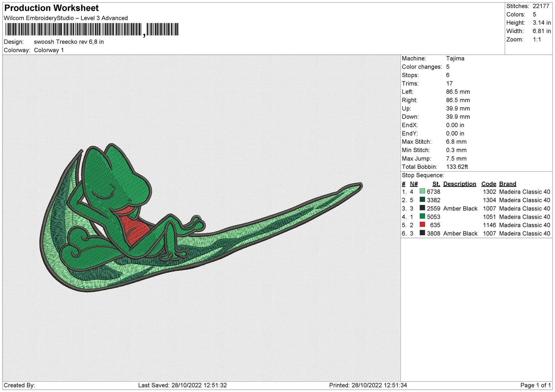The width and height of the screenshot is (555, 392).
Task: Click the light green 6738 thread swatch
Action: click(x=422, y=192)
